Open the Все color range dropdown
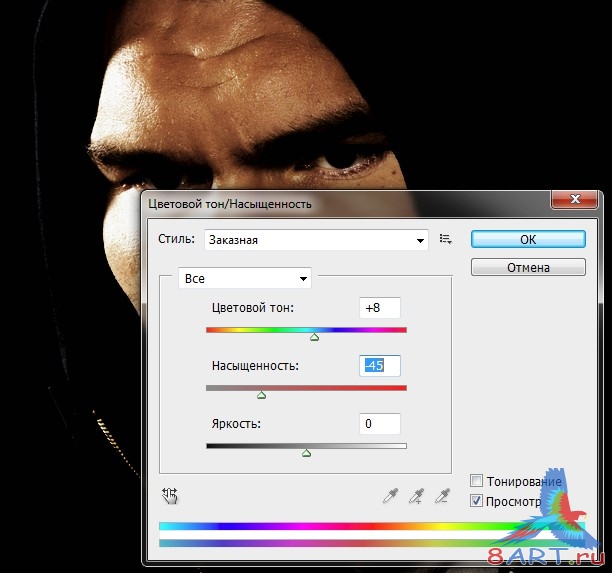The height and width of the screenshot is (573, 612). (245, 278)
